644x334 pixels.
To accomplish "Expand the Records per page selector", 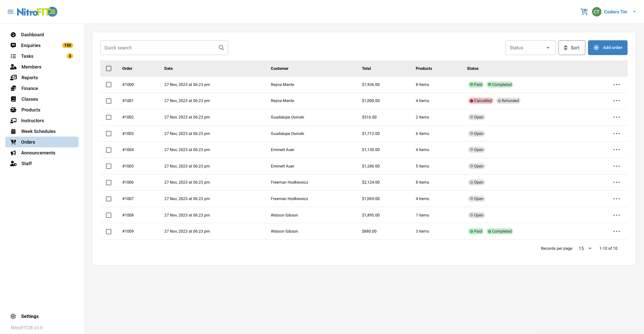I will coord(585,248).
